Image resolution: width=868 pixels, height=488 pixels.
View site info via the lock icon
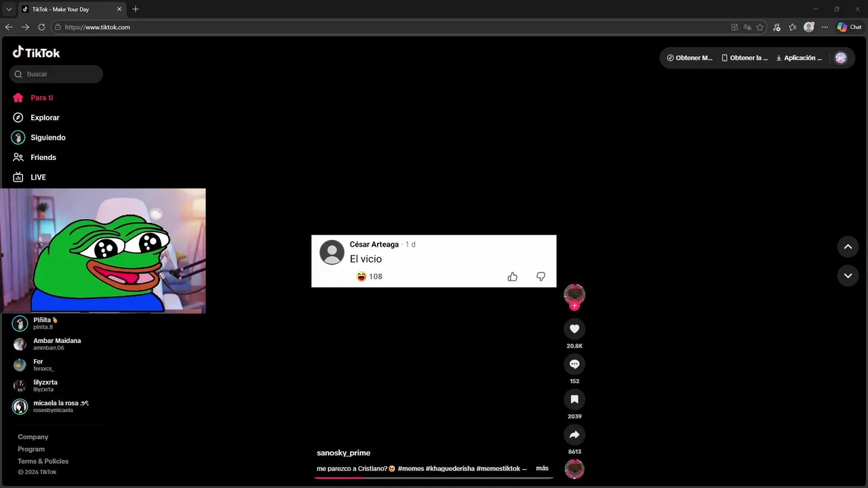click(58, 27)
